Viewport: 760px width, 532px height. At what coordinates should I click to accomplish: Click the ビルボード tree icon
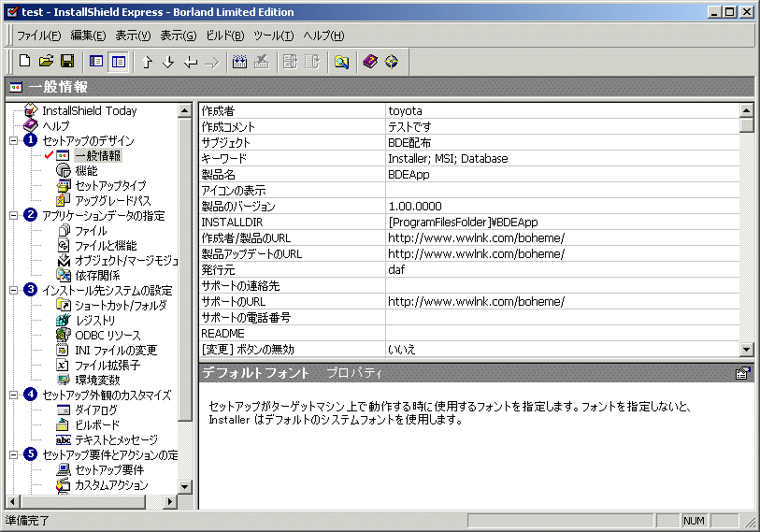63,424
